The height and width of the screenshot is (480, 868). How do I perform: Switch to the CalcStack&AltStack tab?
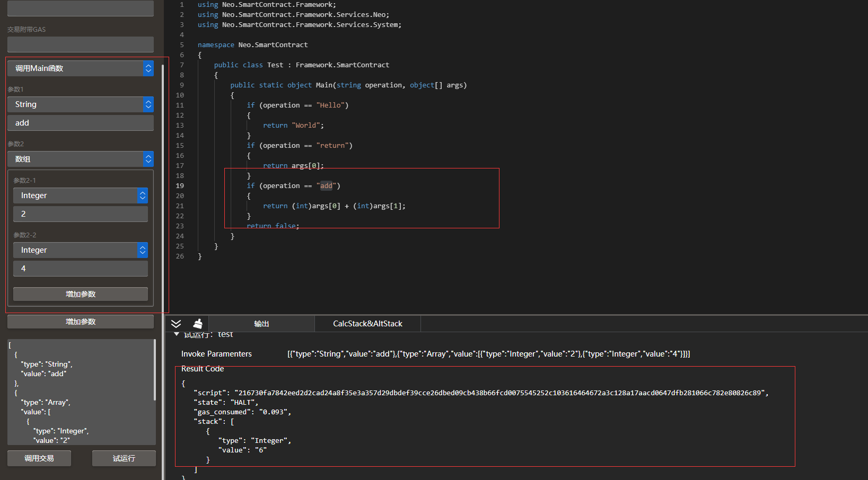coord(367,324)
